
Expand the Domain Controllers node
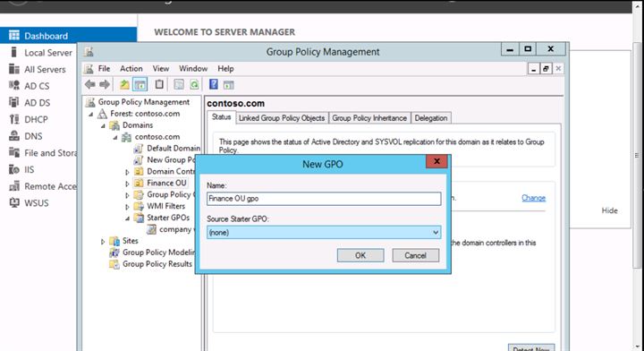click(127, 172)
